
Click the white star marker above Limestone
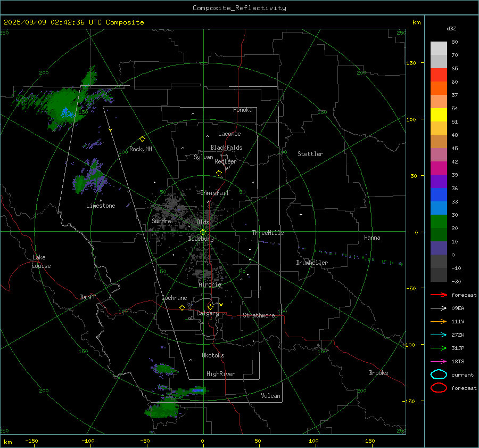click(x=101, y=201)
